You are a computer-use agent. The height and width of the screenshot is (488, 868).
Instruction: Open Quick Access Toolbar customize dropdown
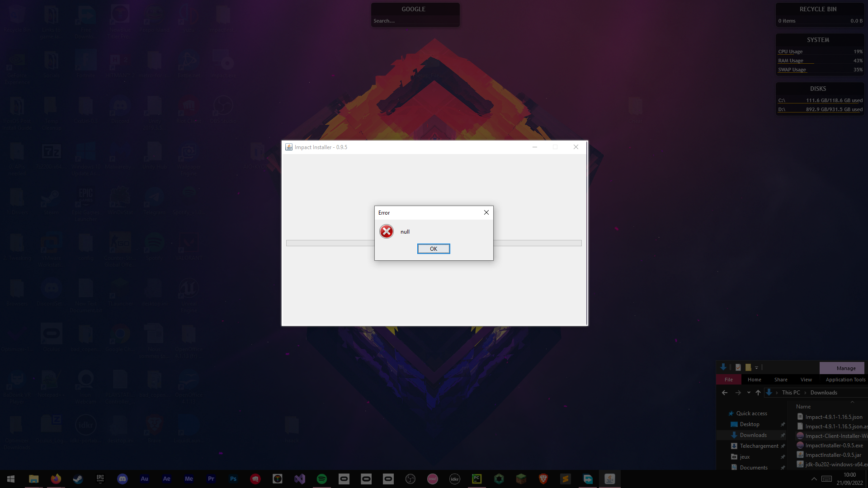pyautogui.click(x=756, y=368)
